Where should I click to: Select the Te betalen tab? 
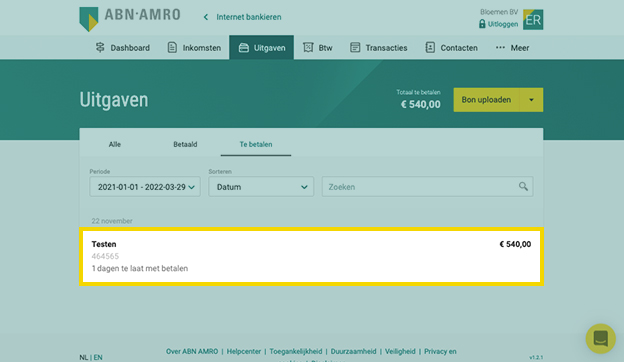point(256,144)
